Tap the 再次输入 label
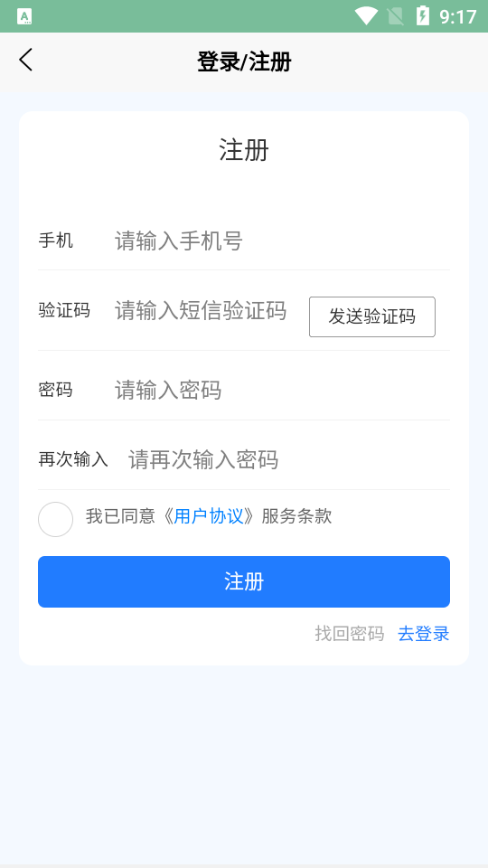The image size is (488, 868). (x=73, y=459)
